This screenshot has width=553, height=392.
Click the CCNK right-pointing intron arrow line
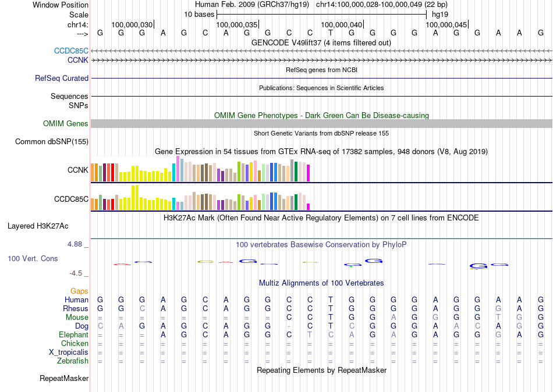tap(322, 60)
